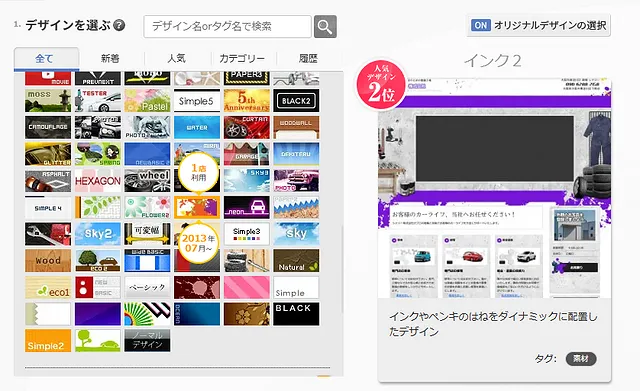Toggle the ON switch for オリジナルデザインの選択
Viewport: 640px width, 391px height.
pyautogui.click(x=480, y=25)
